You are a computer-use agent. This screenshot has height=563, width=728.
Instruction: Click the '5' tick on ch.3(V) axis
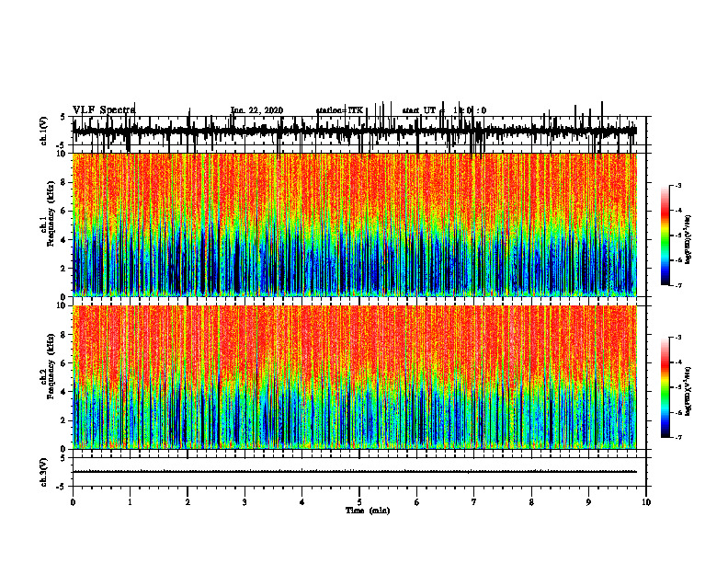pos(63,458)
